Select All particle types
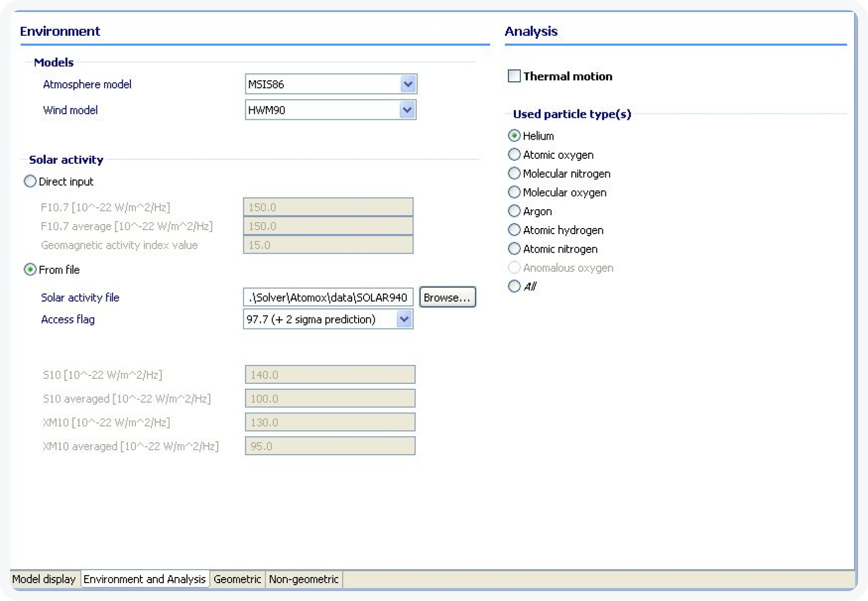 pyautogui.click(x=514, y=286)
